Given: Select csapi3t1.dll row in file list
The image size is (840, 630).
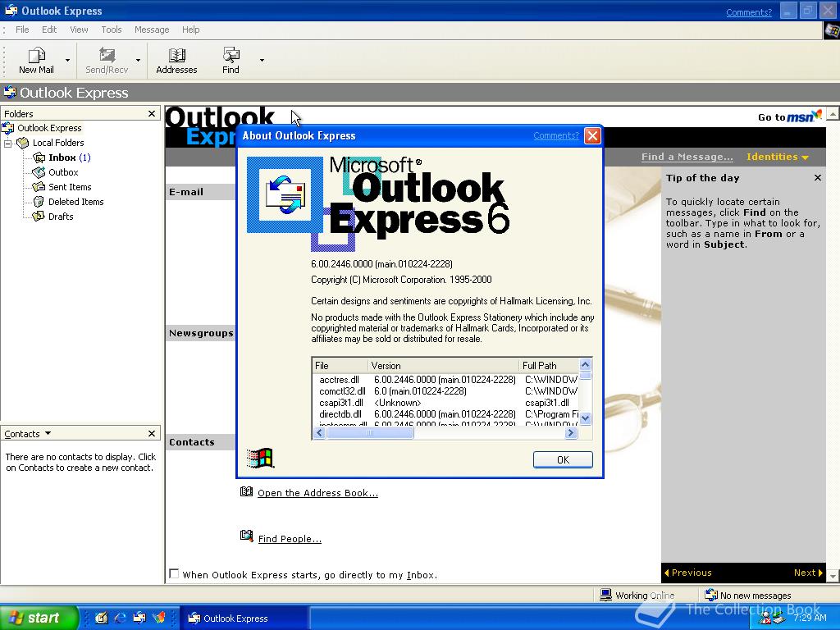Looking at the screenshot, I should pos(445,403).
